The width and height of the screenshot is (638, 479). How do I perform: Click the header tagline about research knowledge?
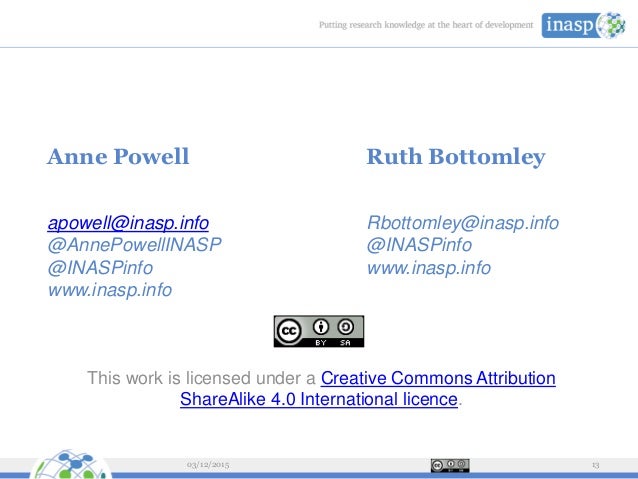[x=426, y=25]
